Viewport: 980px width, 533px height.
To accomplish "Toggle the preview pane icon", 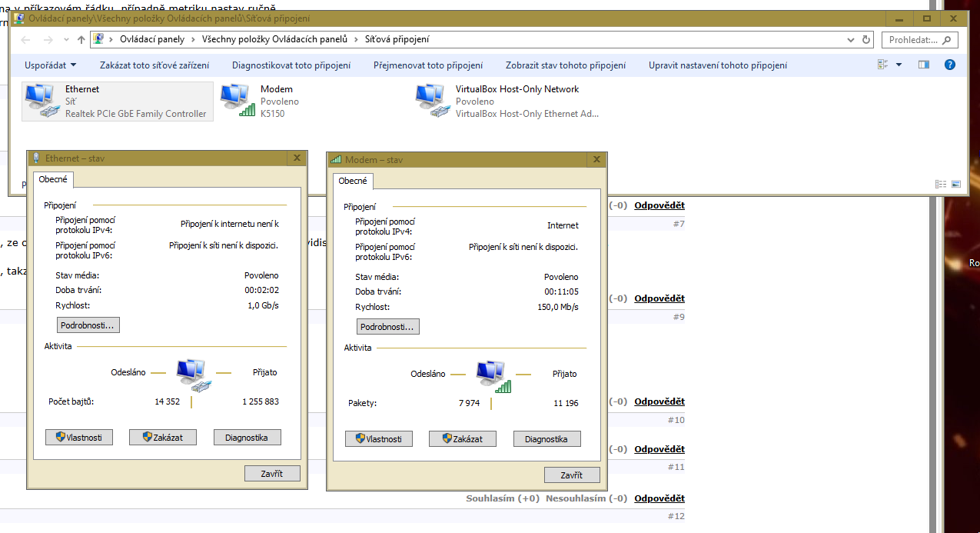I will 924,65.
